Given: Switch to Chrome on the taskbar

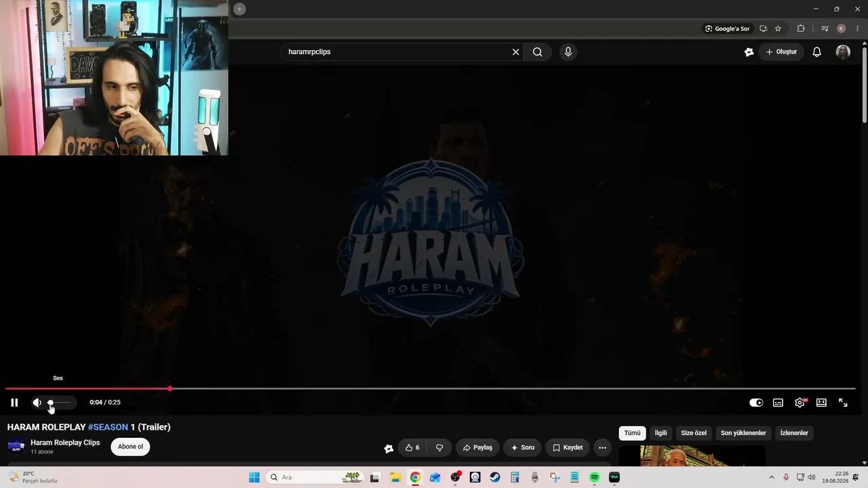Looking at the screenshot, I should point(415,477).
